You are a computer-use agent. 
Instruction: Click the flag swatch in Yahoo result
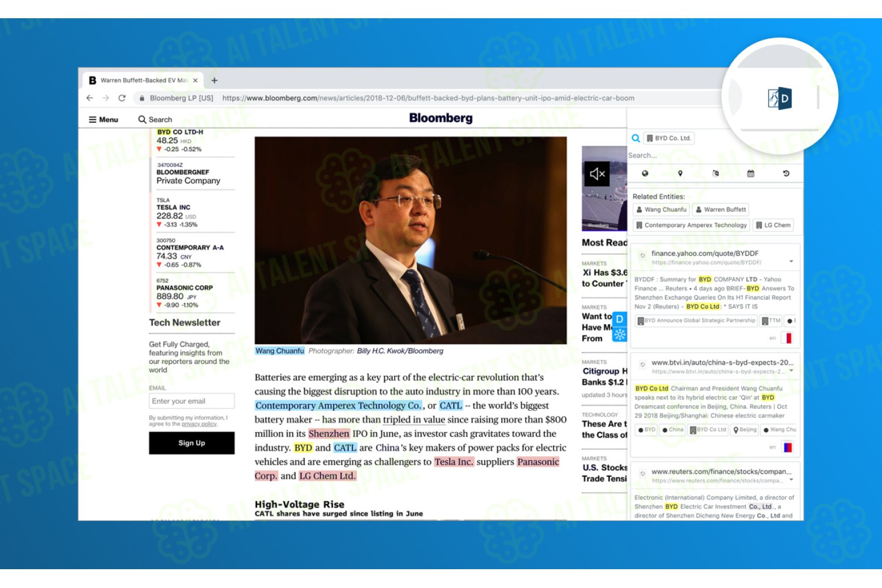pyautogui.click(x=789, y=338)
